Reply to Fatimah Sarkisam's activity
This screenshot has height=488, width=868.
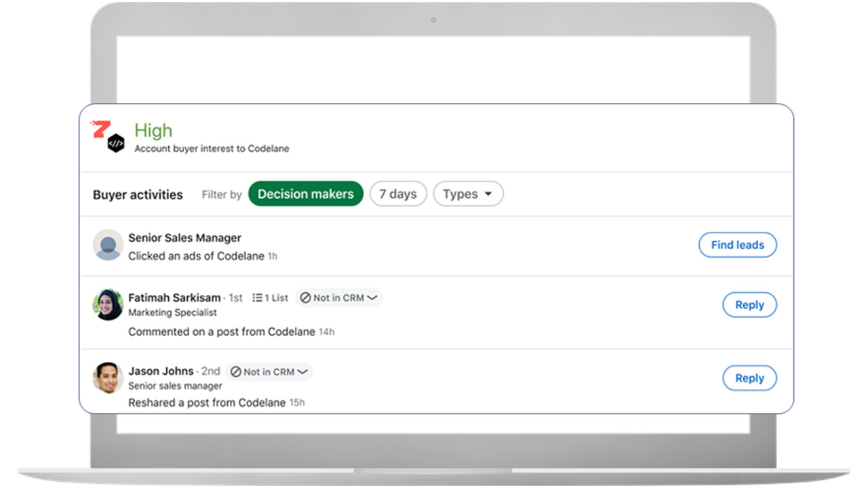click(749, 305)
